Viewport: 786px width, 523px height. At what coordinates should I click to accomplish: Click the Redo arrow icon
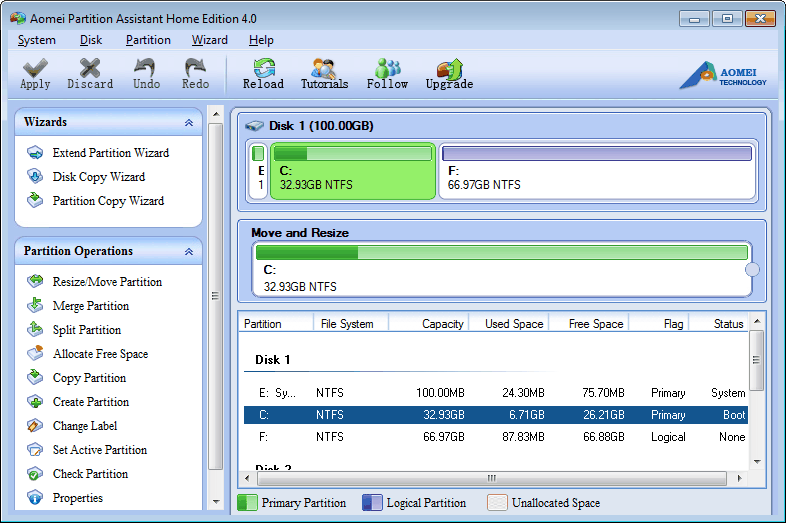coord(195,67)
